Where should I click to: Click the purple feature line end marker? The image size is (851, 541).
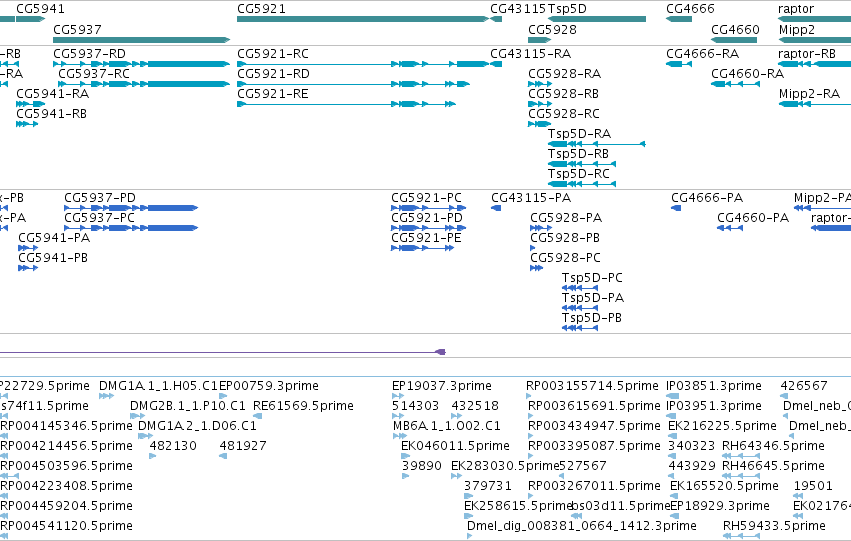pyautogui.click(x=441, y=352)
